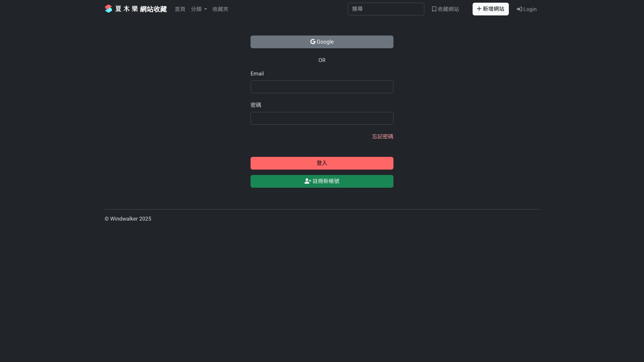The image size is (644, 362).
Task: Click the bookmark icon beside 收藏網站
Action: 434,9
